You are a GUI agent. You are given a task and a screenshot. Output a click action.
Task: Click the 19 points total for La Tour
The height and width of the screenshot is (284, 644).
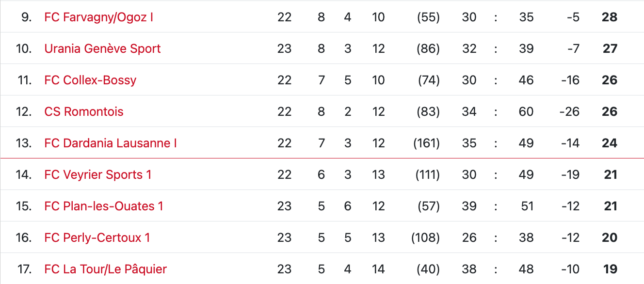pos(610,269)
